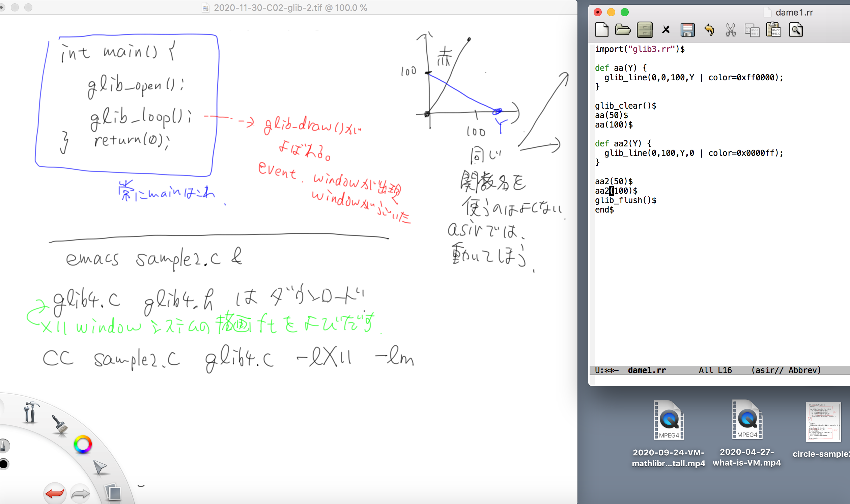The image size is (850, 504).
Task: Zoom the dame1.rr window with green button
Action: point(624,12)
